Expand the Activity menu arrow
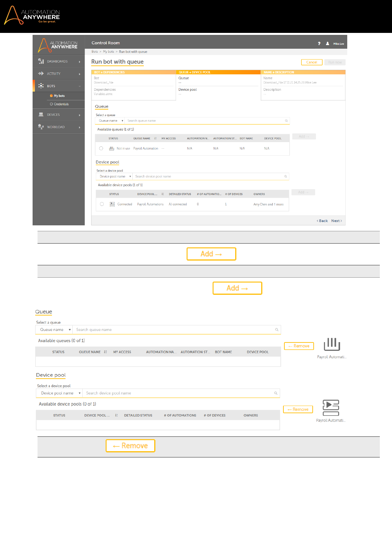Image resolution: width=392 pixels, height=554 pixels. 79,74
